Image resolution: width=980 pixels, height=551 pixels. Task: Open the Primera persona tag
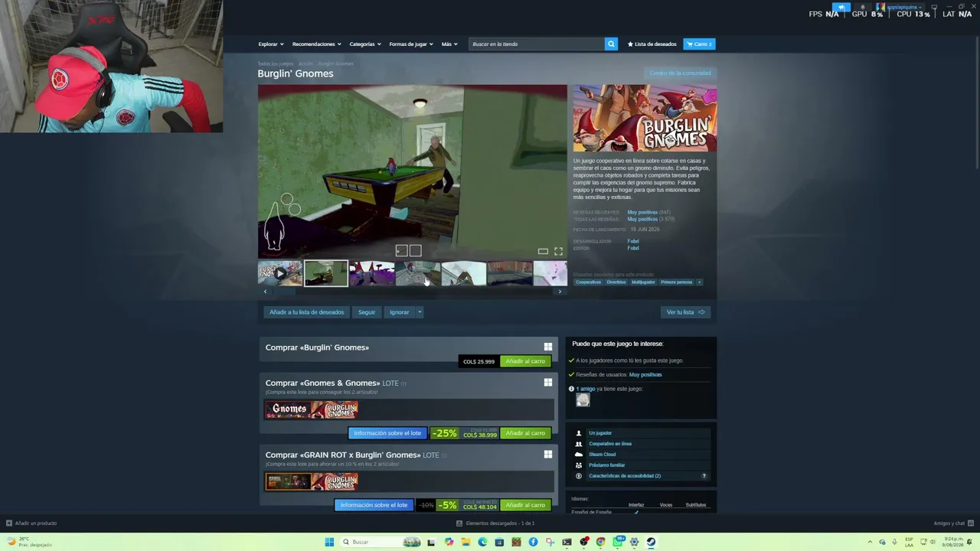(676, 282)
